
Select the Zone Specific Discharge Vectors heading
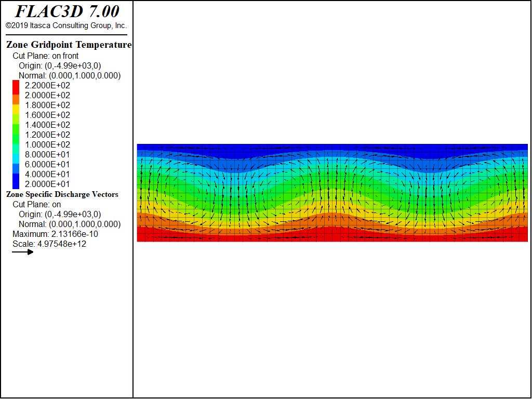point(62,194)
